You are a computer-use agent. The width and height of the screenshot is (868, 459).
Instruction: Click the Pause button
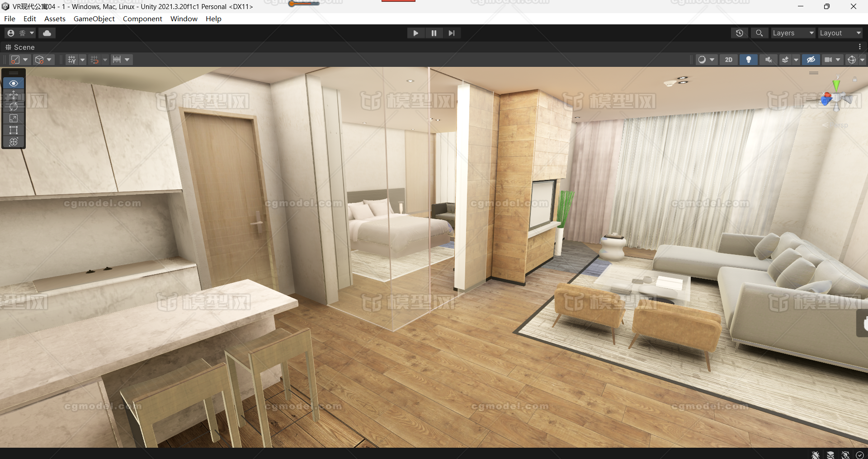click(434, 33)
